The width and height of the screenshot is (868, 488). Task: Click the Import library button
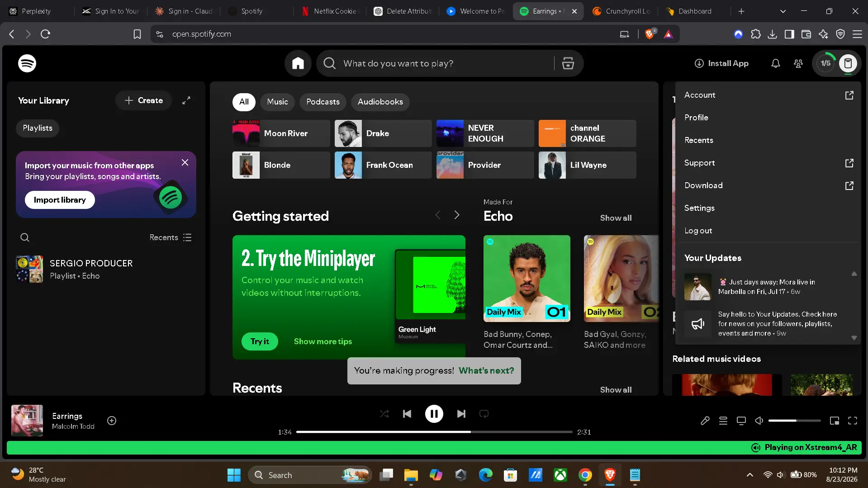[60, 200]
